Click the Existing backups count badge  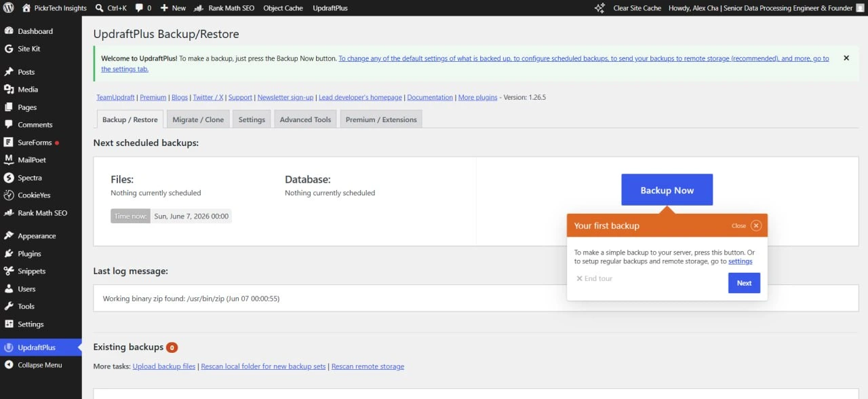pyautogui.click(x=172, y=347)
